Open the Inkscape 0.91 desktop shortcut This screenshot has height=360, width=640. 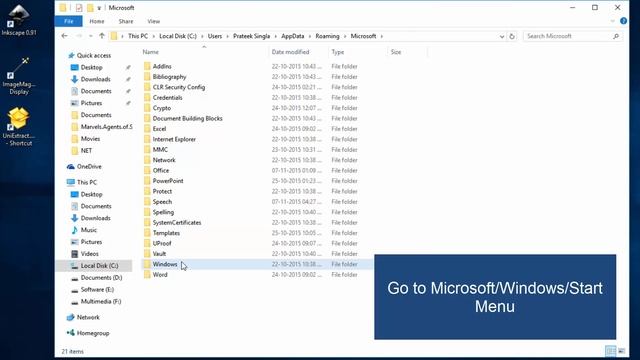(19, 20)
